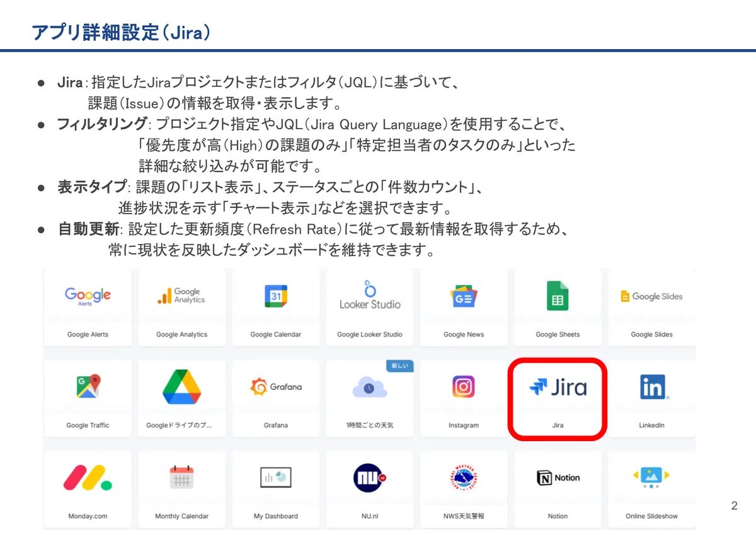
Task: Select the Google Traffic map icon
Action: pos(88,386)
